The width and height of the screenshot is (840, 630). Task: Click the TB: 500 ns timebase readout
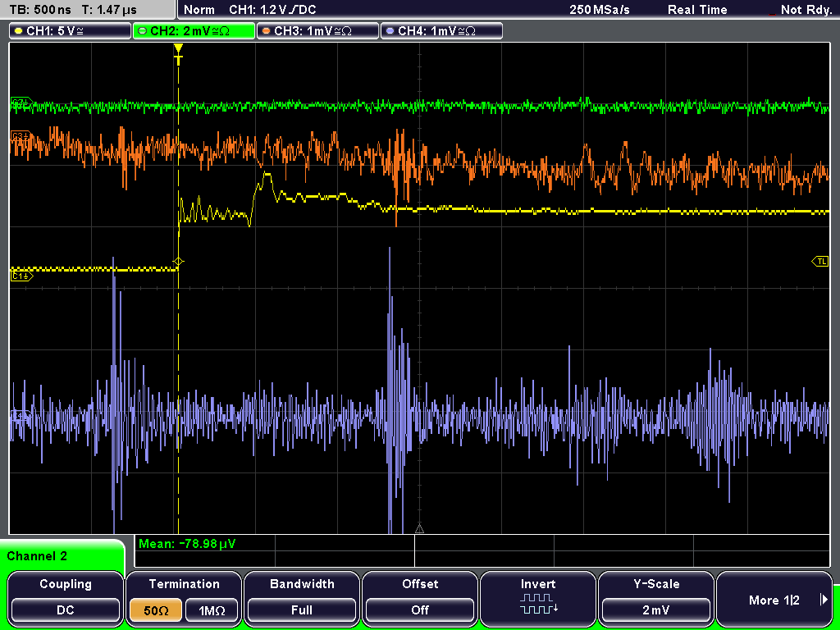pyautogui.click(x=41, y=10)
